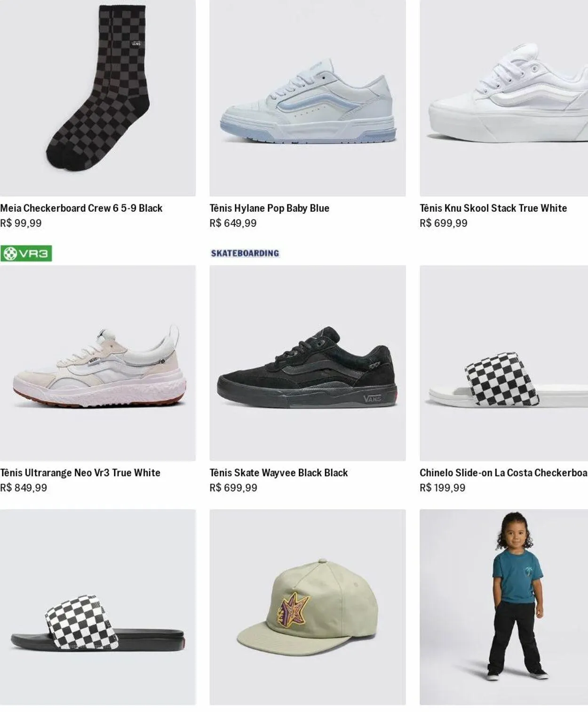Click the Meia Checkerboard Crew 6 5-9 Black title
Viewport: 588px width, 712px height.
point(81,208)
